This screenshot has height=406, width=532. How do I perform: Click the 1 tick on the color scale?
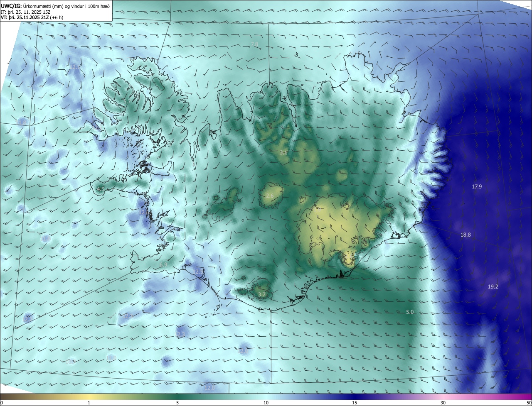tap(89, 403)
